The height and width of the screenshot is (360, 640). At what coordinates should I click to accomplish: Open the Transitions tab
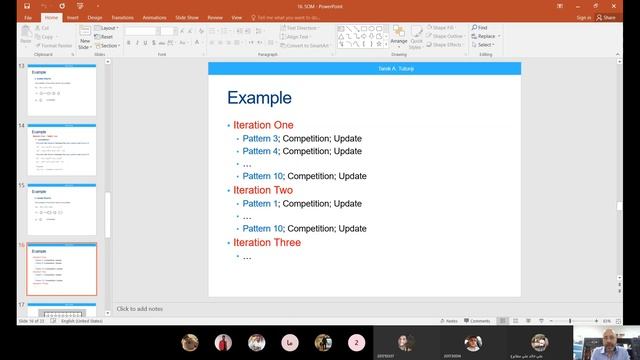pyautogui.click(x=122, y=18)
